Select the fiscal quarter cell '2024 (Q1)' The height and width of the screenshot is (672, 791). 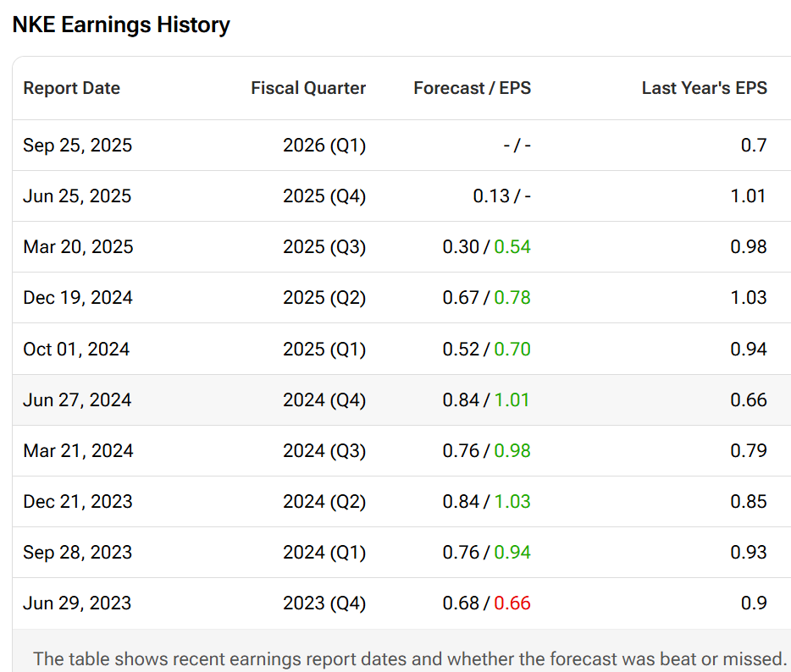324,553
